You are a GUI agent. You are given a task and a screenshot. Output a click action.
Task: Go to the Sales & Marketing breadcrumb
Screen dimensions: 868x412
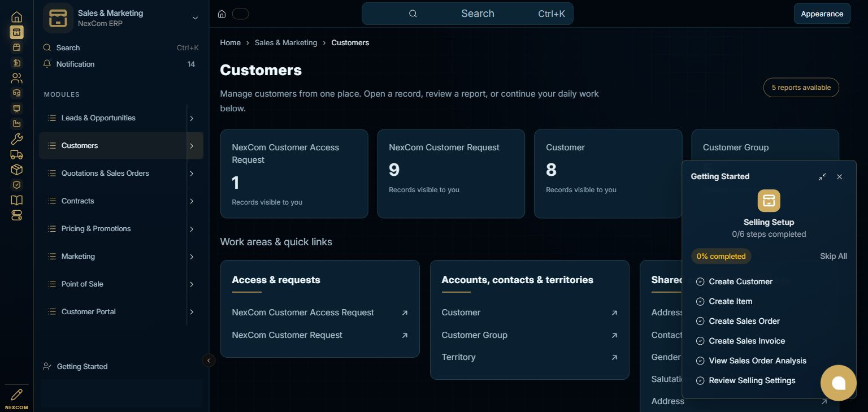[x=286, y=42]
